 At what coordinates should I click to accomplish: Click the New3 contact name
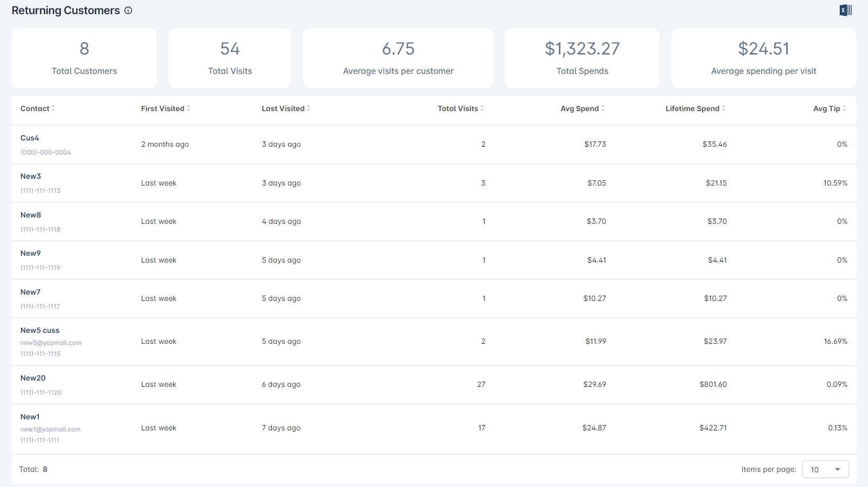[x=30, y=176]
